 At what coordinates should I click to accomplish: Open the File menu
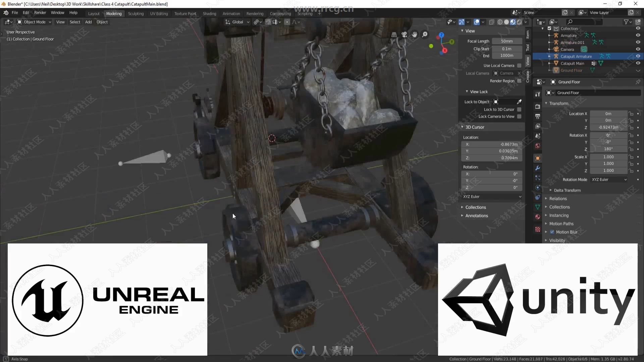(15, 13)
